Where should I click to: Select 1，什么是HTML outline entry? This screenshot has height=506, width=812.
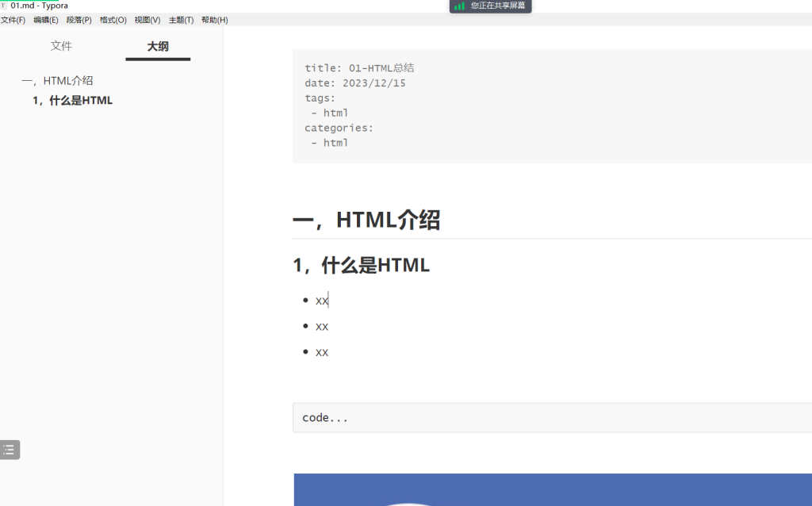pyautogui.click(x=72, y=101)
